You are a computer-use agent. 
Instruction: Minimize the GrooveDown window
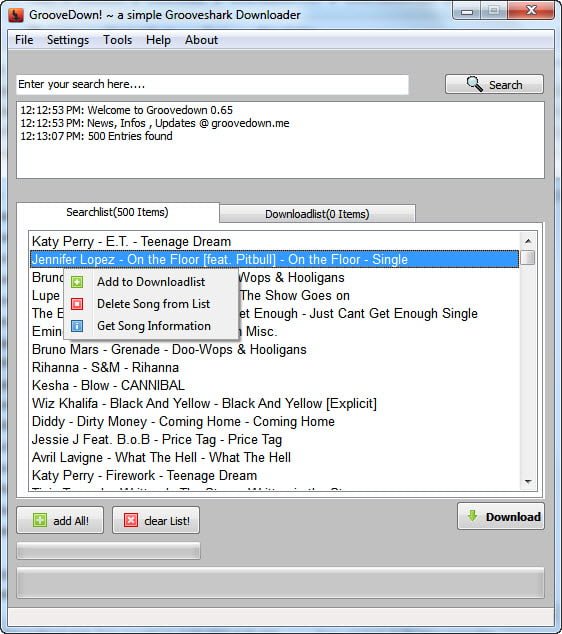point(467,11)
